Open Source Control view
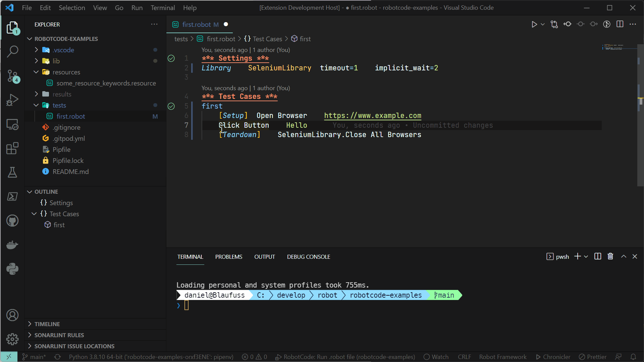Viewport: 644px width, 362px height. point(12,76)
